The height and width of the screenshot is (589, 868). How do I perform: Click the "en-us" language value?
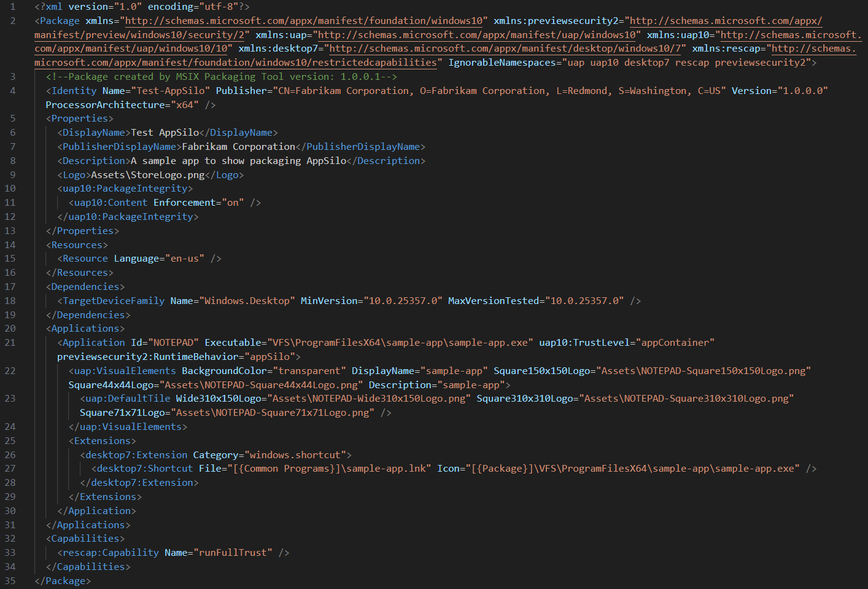coord(185,259)
